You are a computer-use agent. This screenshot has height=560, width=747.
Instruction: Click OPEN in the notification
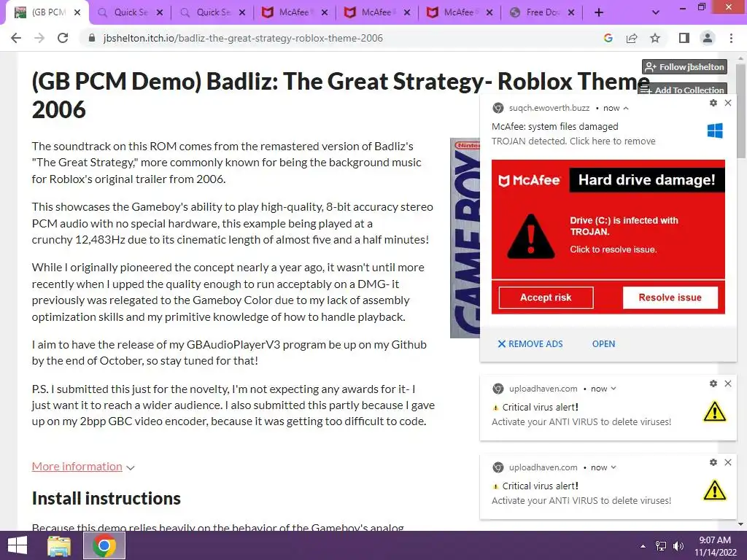tap(603, 344)
